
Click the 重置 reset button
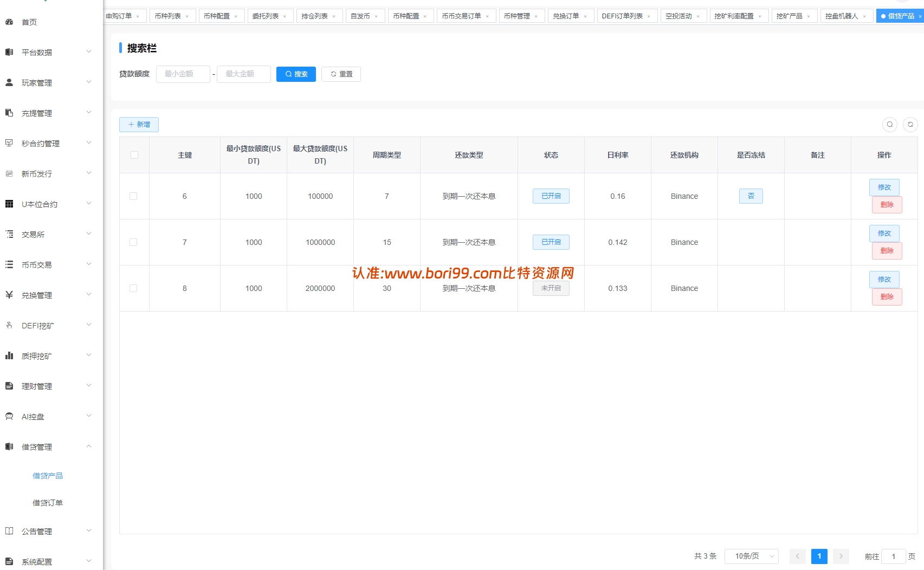click(x=341, y=74)
